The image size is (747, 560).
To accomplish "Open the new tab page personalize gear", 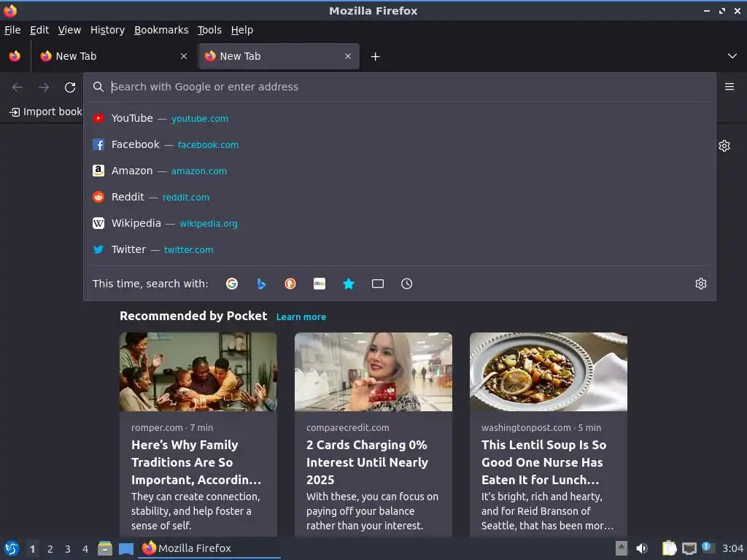I will 724,146.
